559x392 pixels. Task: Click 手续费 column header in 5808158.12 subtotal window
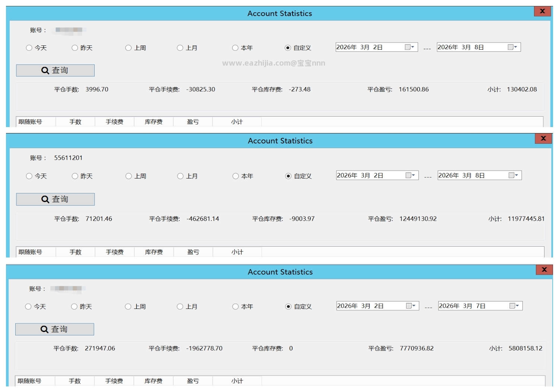[x=114, y=381]
